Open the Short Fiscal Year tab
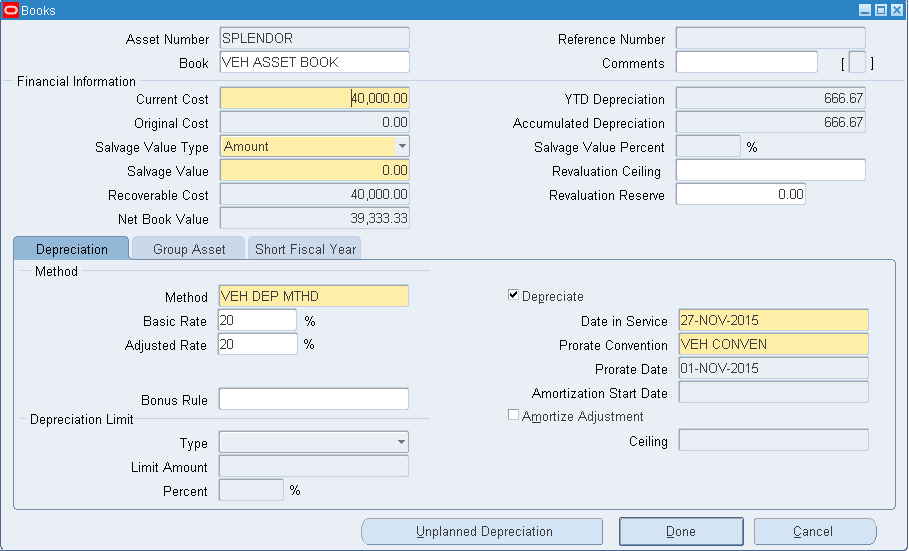909x551 pixels. [304, 249]
